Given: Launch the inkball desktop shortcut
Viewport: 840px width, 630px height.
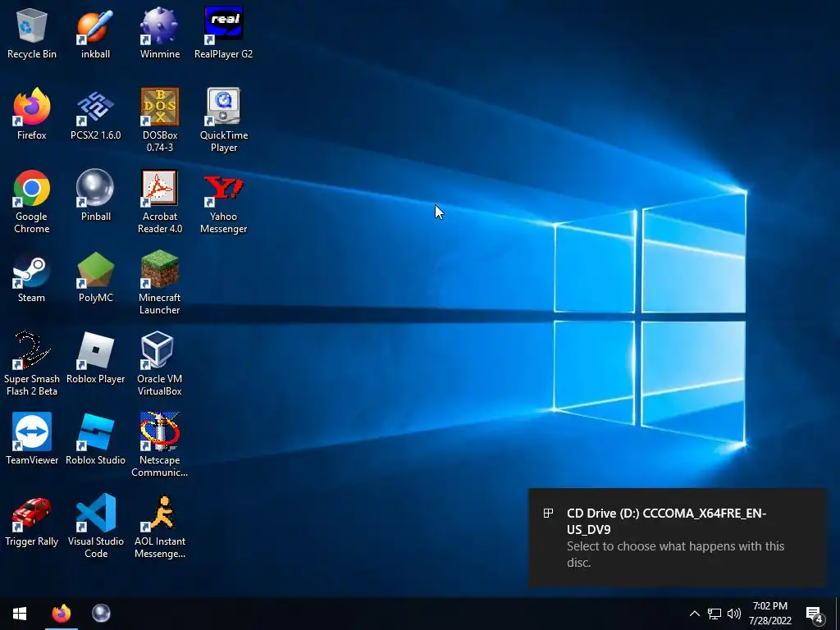Looking at the screenshot, I should (95, 33).
